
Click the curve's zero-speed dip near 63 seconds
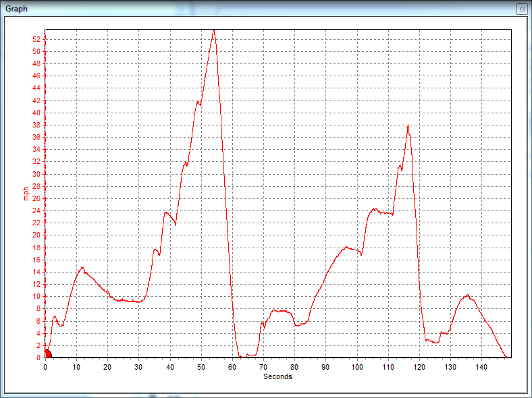tap(240, 357)
